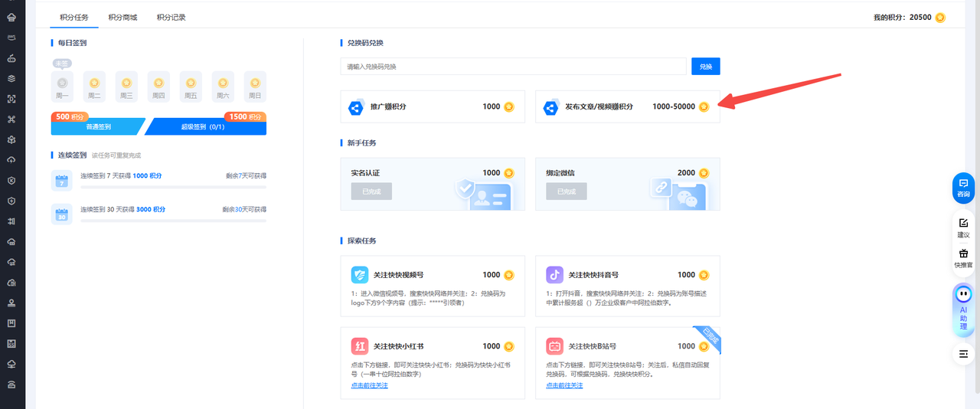Select the 周二 check-in coin
Screen dimensions: 980x409
94,83
